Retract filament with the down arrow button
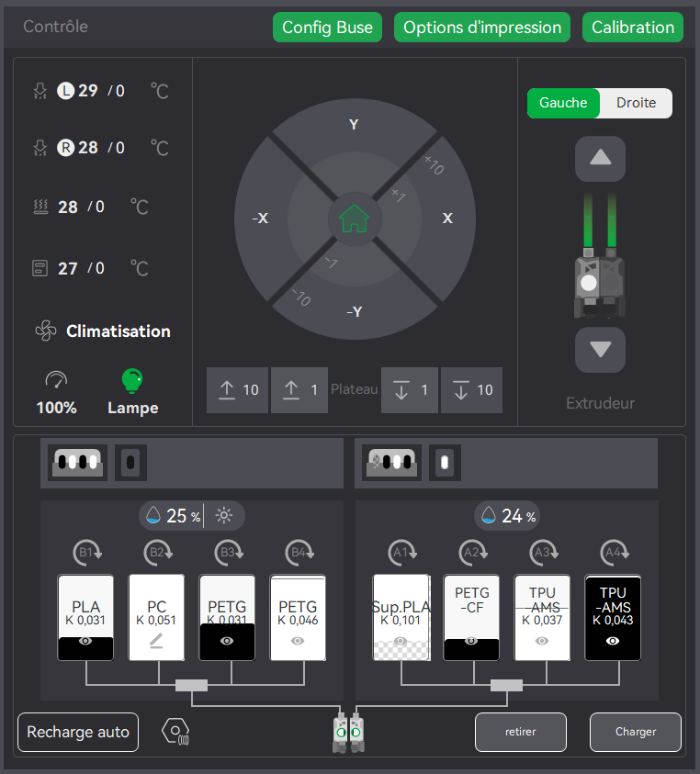 tap(600, 350)
